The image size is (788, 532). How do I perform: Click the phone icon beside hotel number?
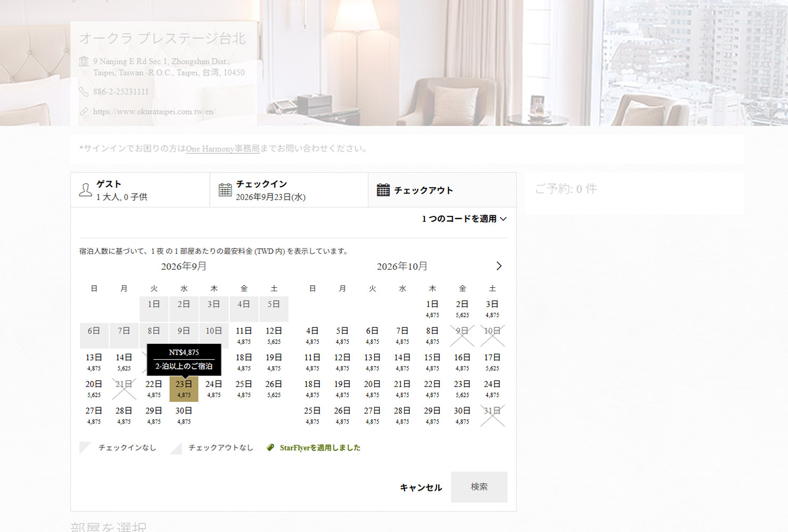tap(84, 92)
